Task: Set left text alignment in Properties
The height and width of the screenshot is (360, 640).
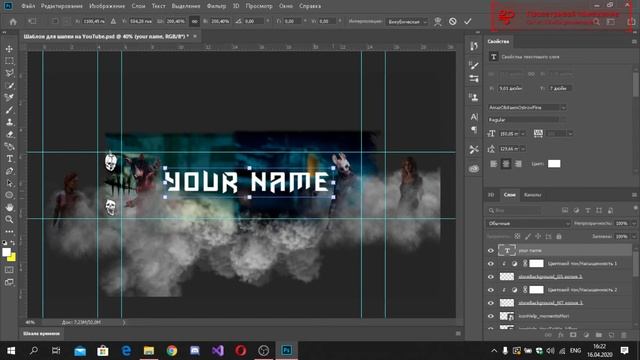Action: coord(493,164)
